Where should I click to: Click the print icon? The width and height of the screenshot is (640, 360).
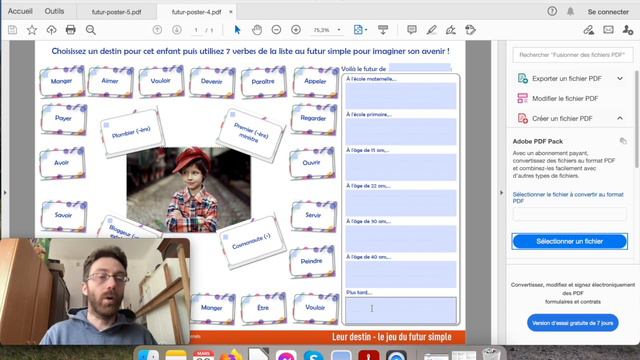(71, 29)
